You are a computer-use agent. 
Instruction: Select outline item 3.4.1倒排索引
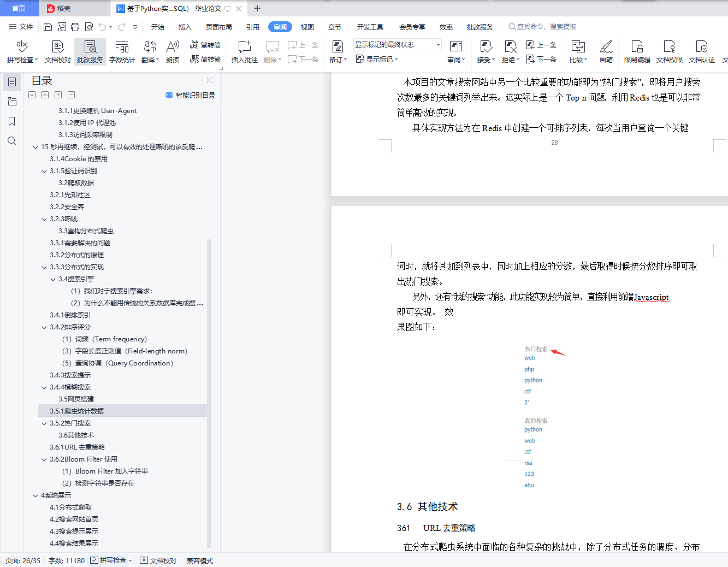(x=70, y=315)
